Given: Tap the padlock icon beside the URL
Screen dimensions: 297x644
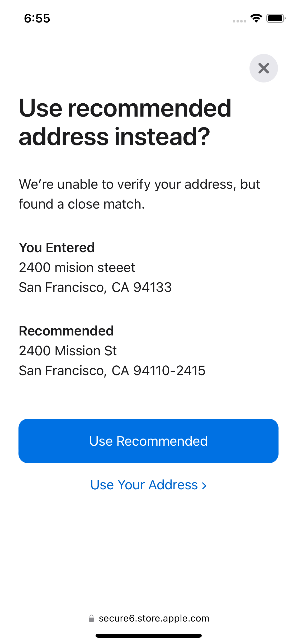Looking at the screenshot, I should pyautogui.click(x=91, y=618).
